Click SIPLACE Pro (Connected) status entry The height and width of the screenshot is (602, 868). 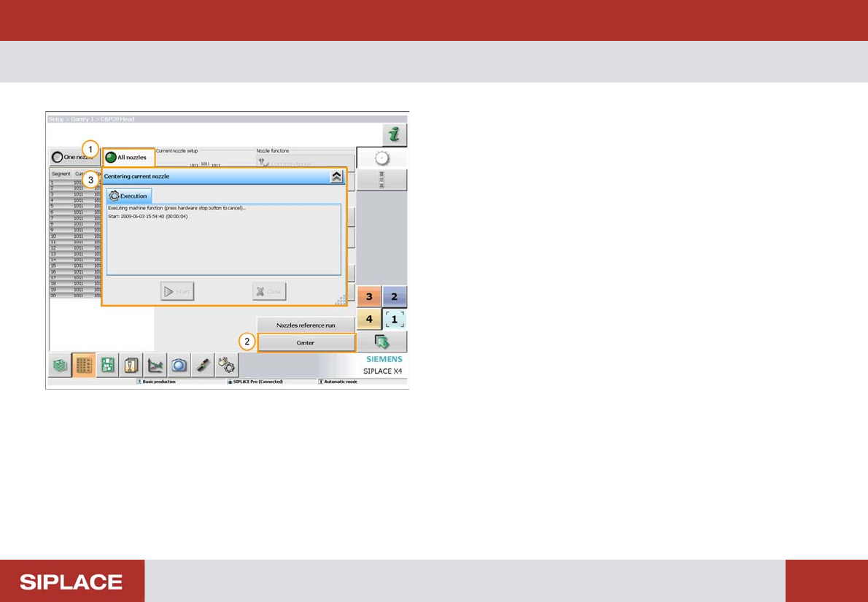click(255, 382)
